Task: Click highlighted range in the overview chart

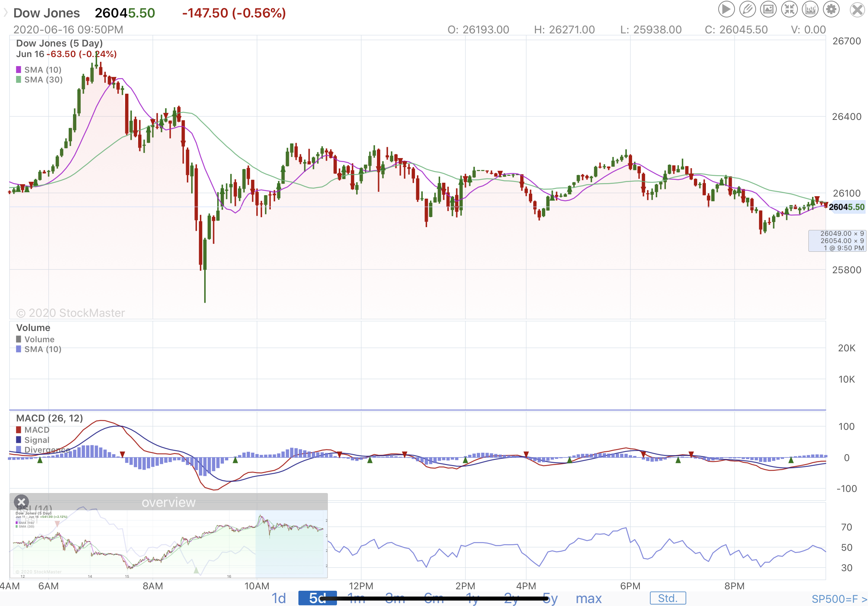Action: [292, 544]
